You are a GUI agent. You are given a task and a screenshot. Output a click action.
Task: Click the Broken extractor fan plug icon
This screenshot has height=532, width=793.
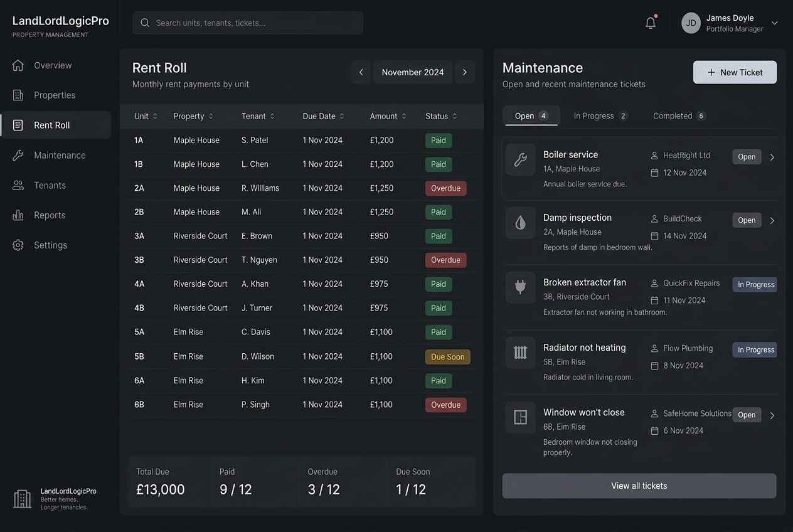pyautogui.click(x=520, y=287)
